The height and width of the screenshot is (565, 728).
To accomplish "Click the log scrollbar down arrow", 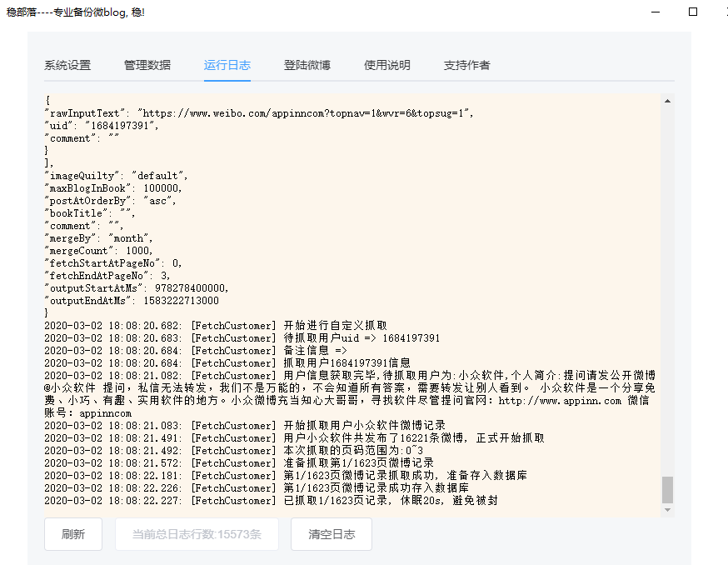I will click(668, 510).
